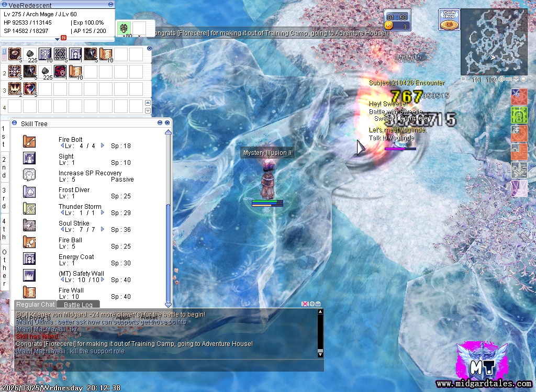Decrease Fire Bolt level with left arrow
Screen dimensions: 536x392
pyautogui.click(x=62, y=145)
